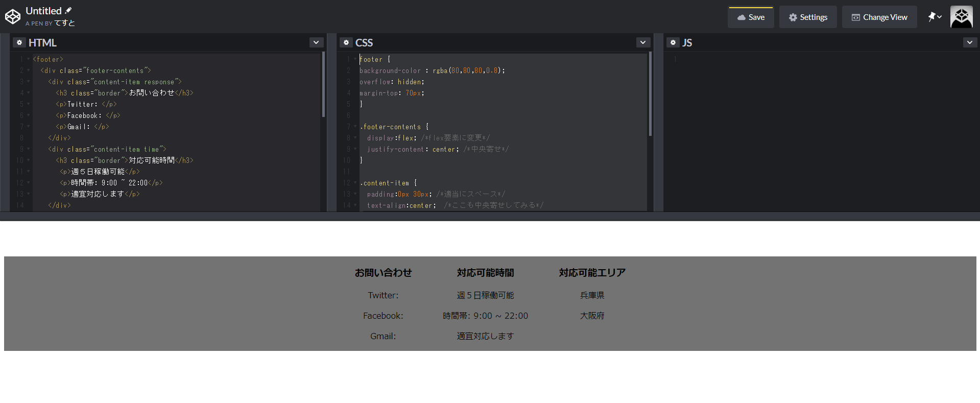Open pen Settings
Screen dimensions: 980x403
click(x=808, y=17)
